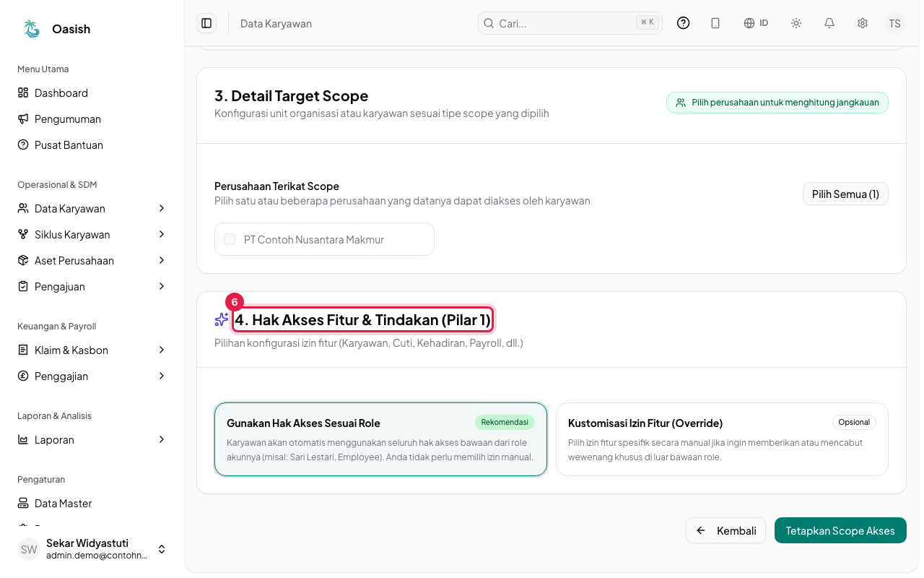
Task: Open settings gear icon in header
Action: pyautogui.click(x=863, y=23)
